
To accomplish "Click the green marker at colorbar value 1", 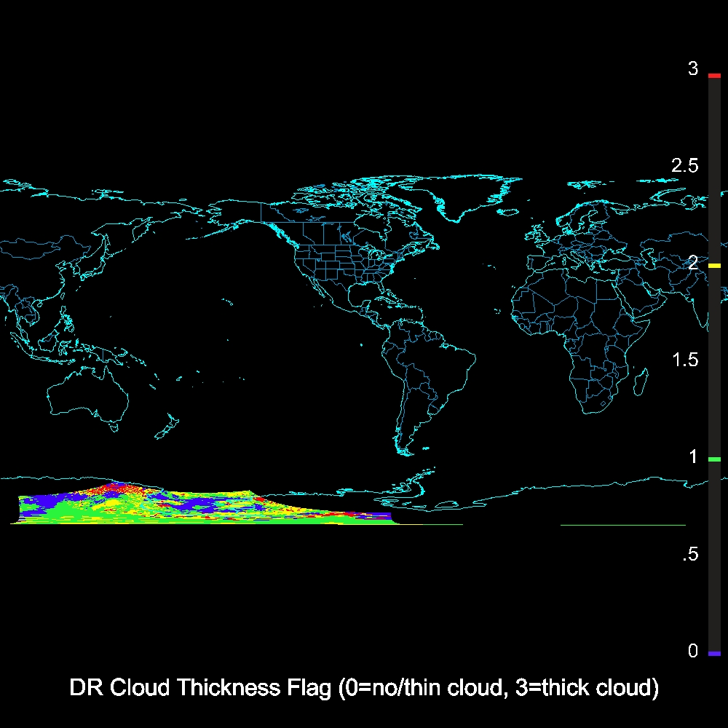I will click(x=714, y=459).
